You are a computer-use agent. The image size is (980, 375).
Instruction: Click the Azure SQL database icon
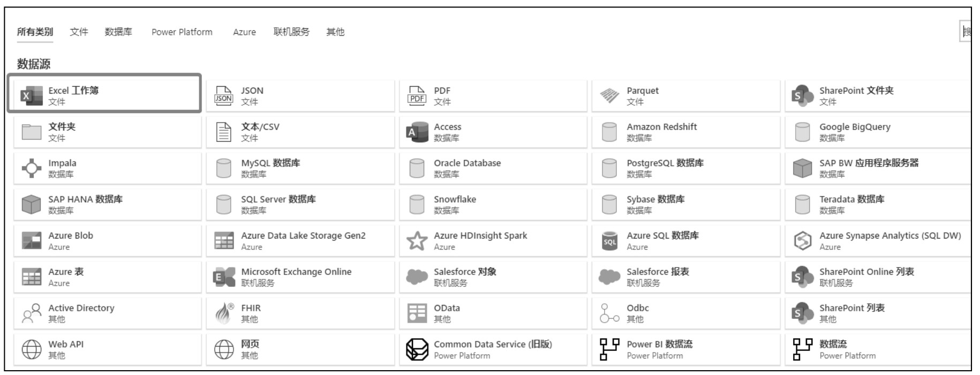pos(609,241)
